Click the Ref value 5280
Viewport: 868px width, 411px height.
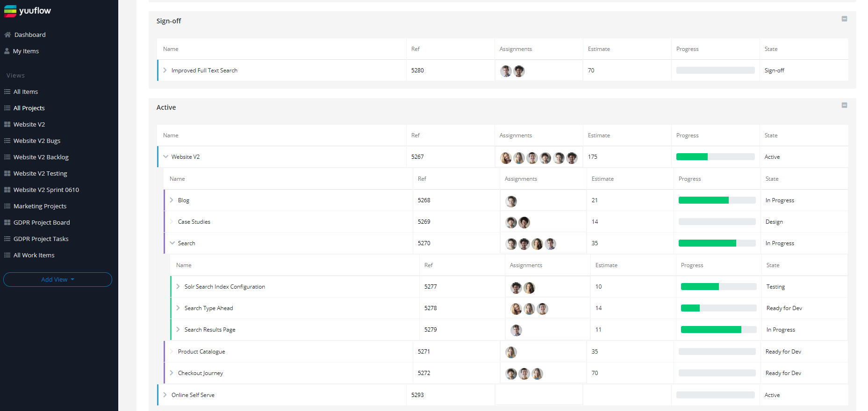417,70
